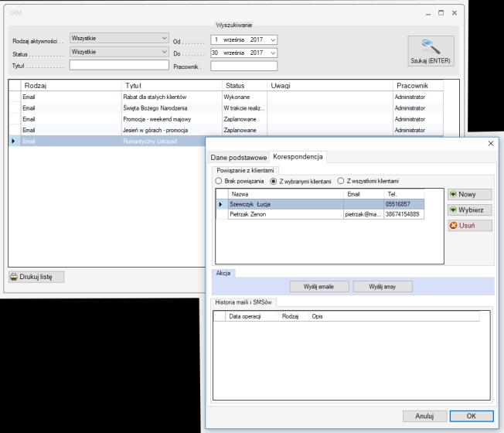Click Nazwa column header in client list

tap(286, 194)
